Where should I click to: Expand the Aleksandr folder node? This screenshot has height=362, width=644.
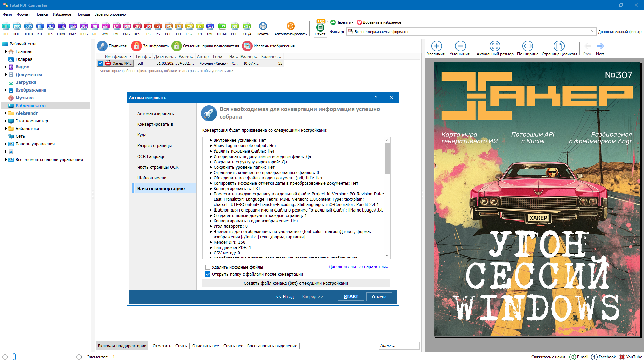click(6, 113)
